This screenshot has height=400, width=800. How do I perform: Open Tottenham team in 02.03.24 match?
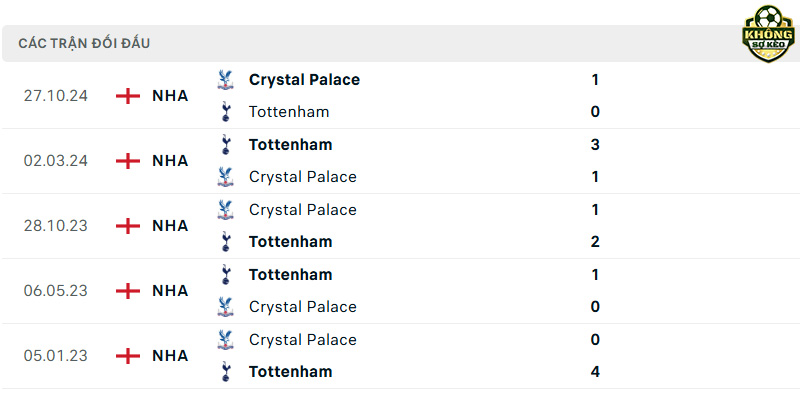point(290,145)
